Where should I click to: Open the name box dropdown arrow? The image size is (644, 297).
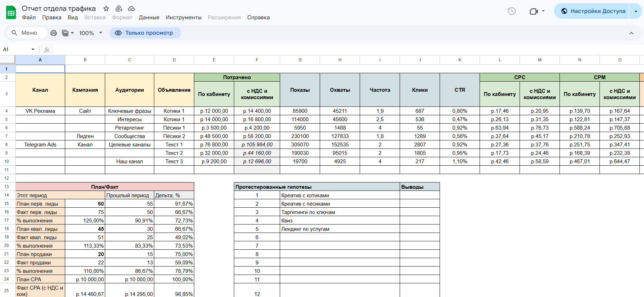point(33,49)
